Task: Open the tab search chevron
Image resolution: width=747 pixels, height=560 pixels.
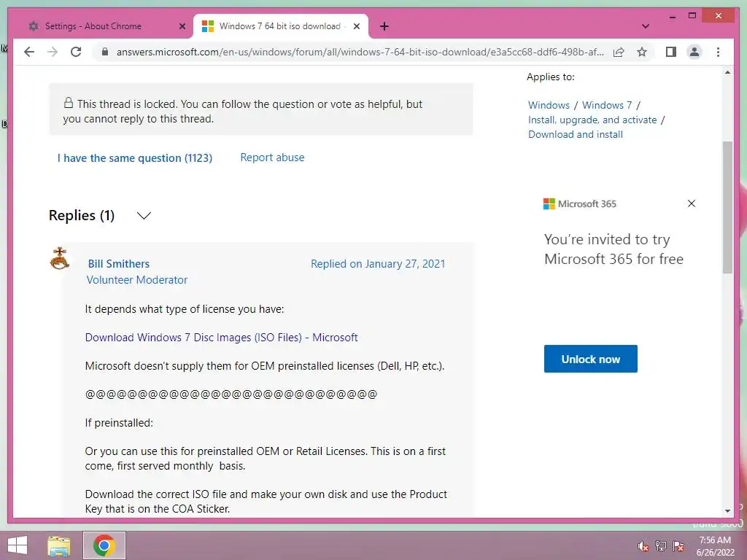Action: [646, 26]
